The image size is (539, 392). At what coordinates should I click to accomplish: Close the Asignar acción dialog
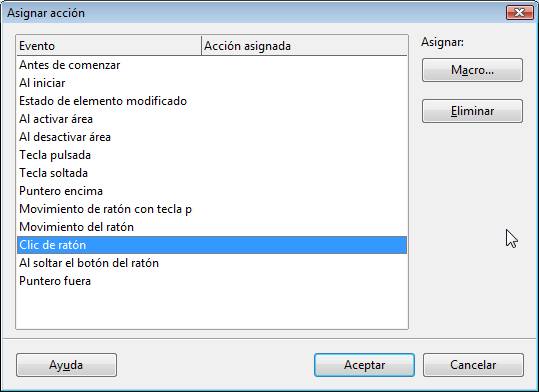click(x=519, y=13)
